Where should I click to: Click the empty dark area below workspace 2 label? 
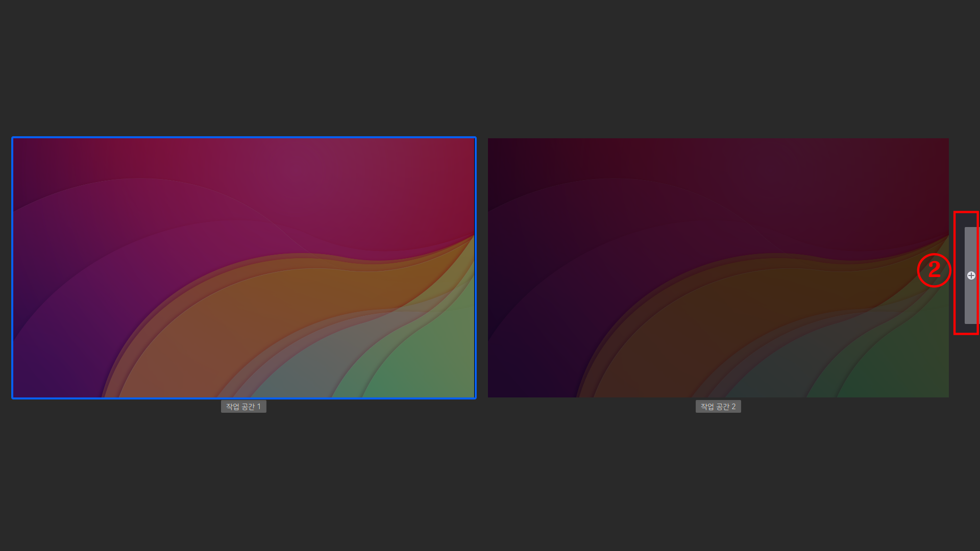click(x=718, y=480)
